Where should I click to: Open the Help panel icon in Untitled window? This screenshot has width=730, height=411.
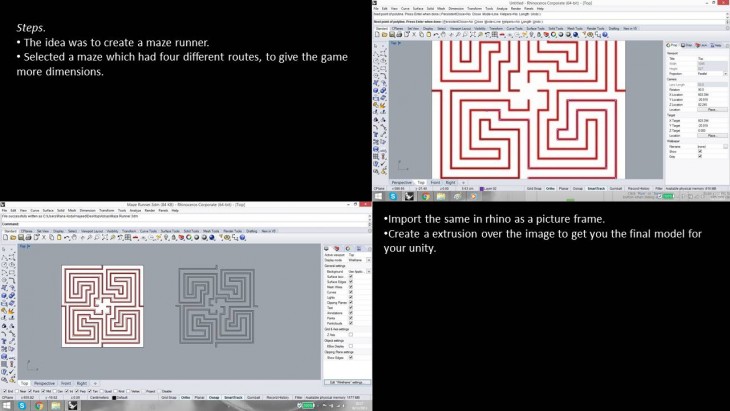(715, 45)
